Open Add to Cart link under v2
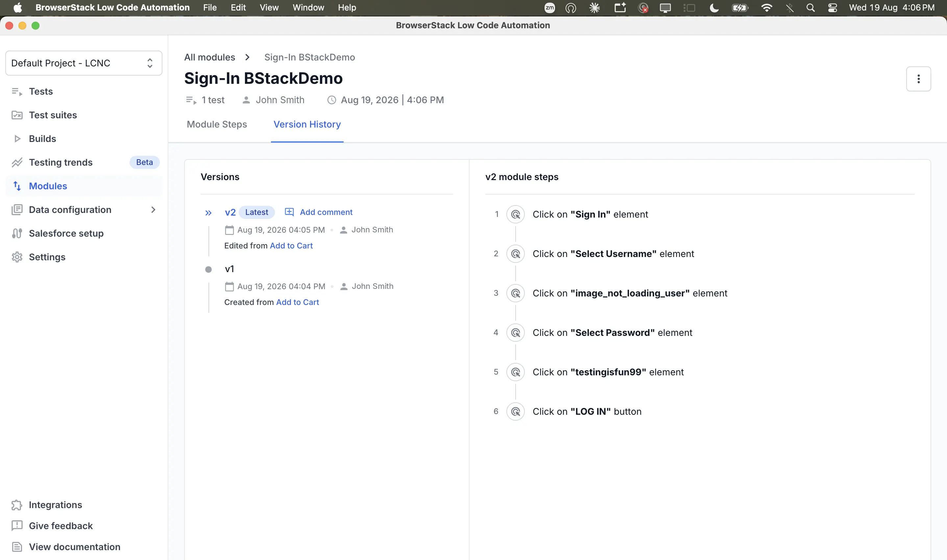Viewport: 947px width, 560px height. [291, 246]
